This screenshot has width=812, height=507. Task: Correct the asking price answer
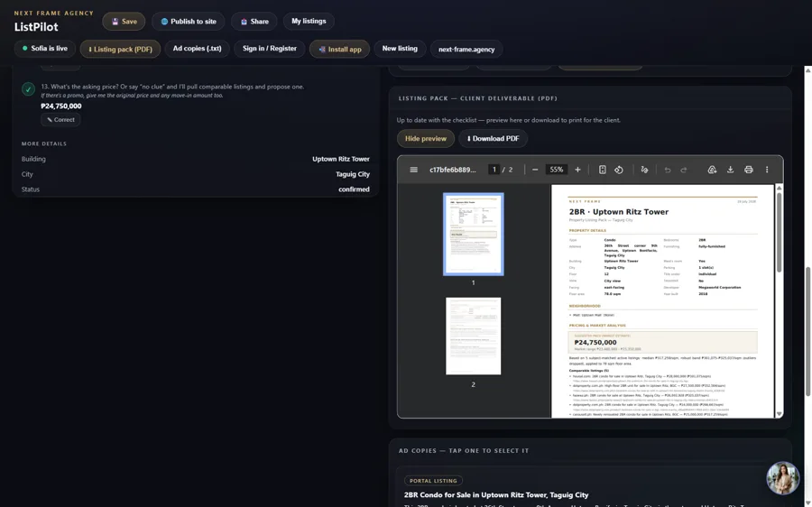click(60, 120)
